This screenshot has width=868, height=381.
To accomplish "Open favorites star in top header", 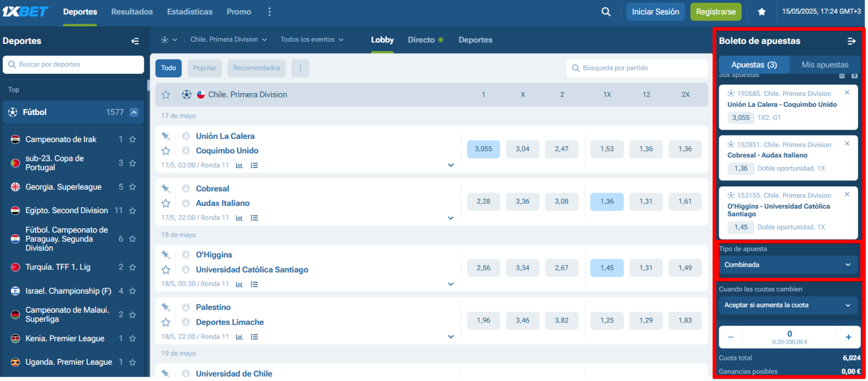I will 762,11.
